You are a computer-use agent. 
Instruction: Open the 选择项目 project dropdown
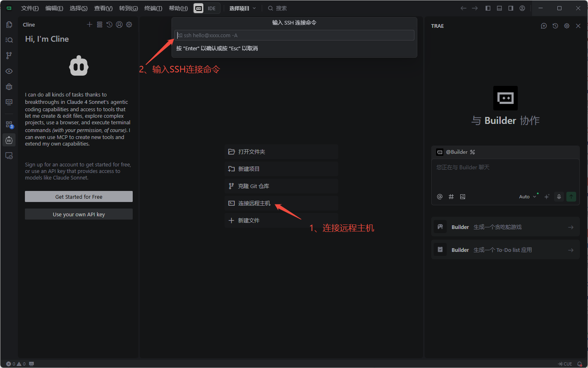[243, 8]
